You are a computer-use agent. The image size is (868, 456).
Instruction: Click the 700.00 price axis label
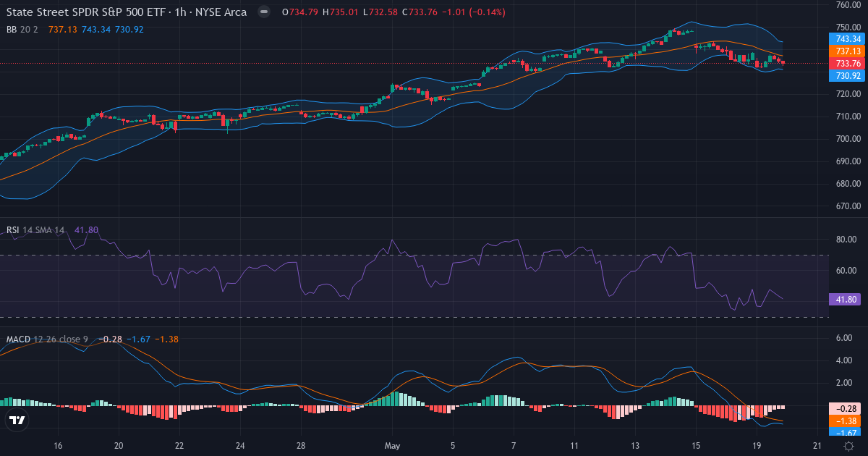[x=847, y=139]
